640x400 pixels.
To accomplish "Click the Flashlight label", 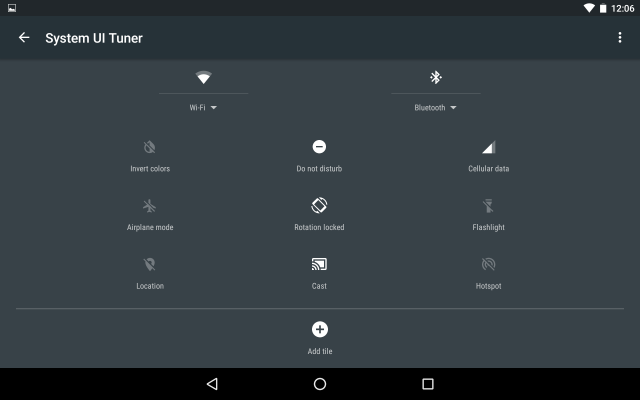I will click(489, 227).
